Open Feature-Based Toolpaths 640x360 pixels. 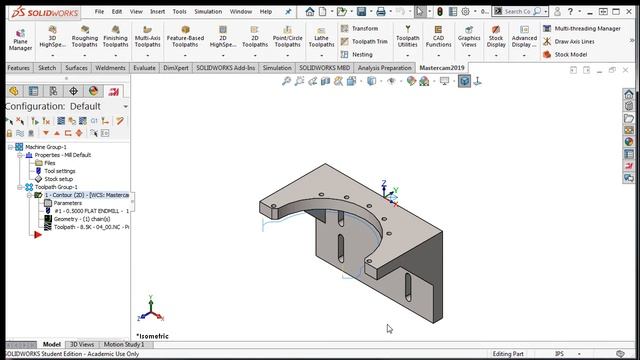coord(185,36)
